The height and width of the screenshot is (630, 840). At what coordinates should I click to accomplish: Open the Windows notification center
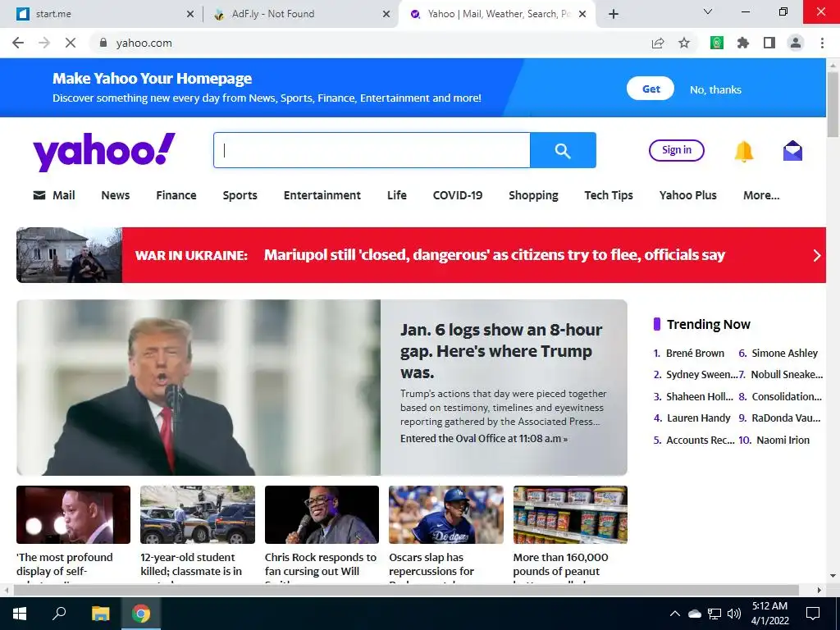[813, 614]
